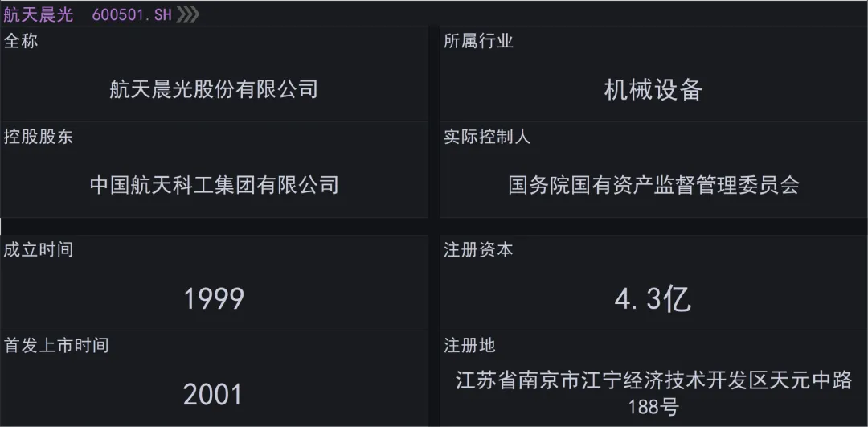The image size is (868, 427).
Task: Select industry value 机械设备
Action: pyautogui.click(x=653, y=90)
